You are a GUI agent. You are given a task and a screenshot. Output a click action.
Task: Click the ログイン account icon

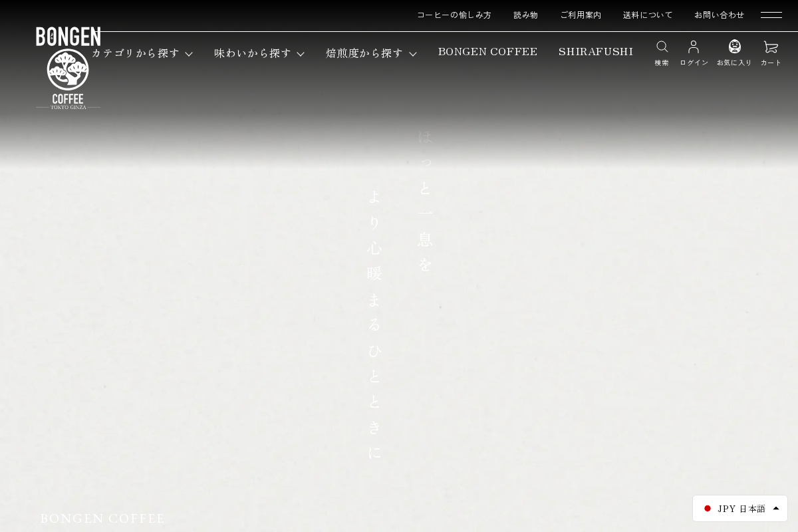tap(694, 47)
